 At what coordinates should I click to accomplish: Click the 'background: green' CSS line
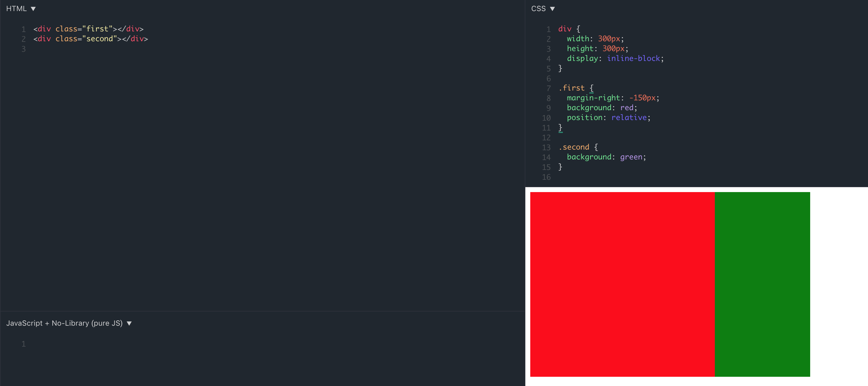click(606, 157)
